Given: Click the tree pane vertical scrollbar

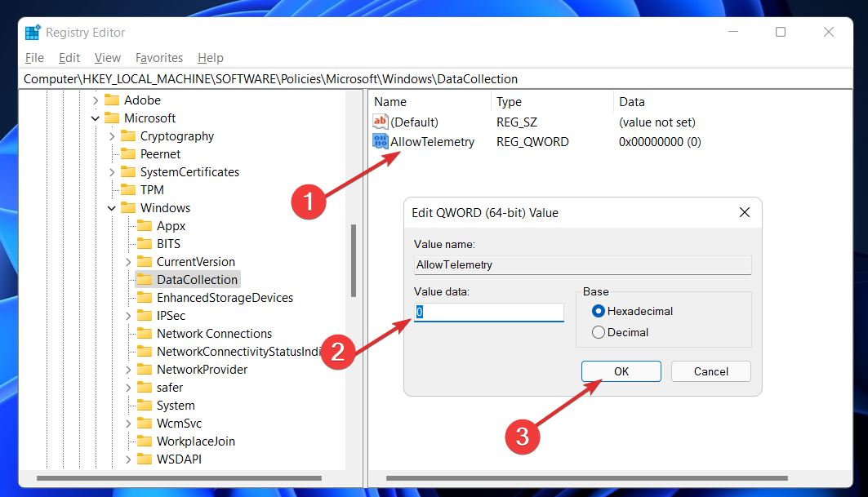Looking at the screenshot, I should [x=354, y=260].
